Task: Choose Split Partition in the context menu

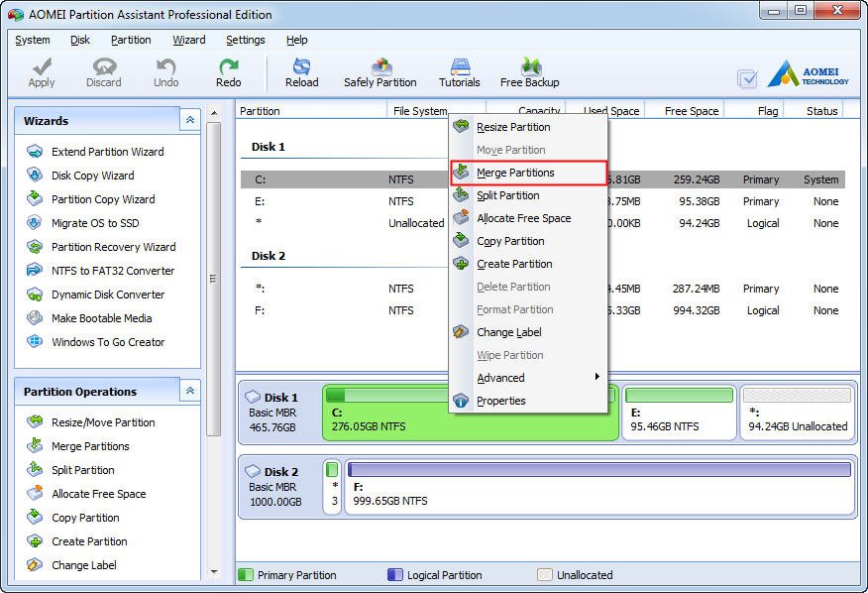Action: (528, 195)
